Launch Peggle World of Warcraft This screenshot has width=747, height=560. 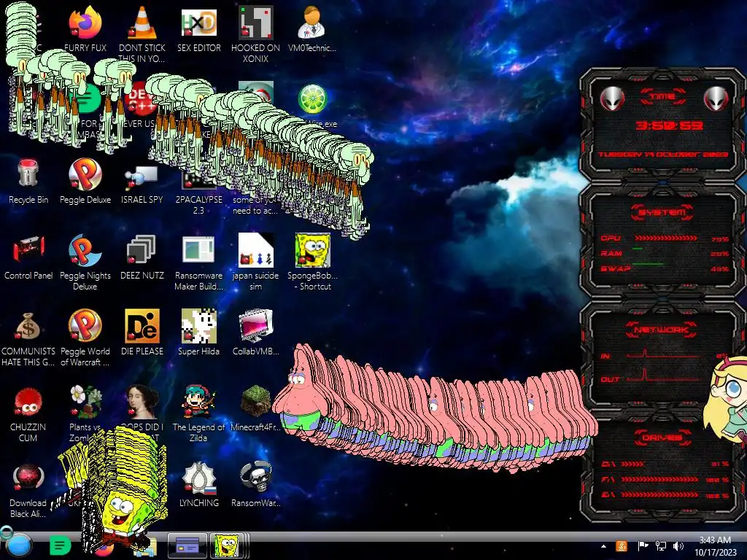tap(85, 326)
